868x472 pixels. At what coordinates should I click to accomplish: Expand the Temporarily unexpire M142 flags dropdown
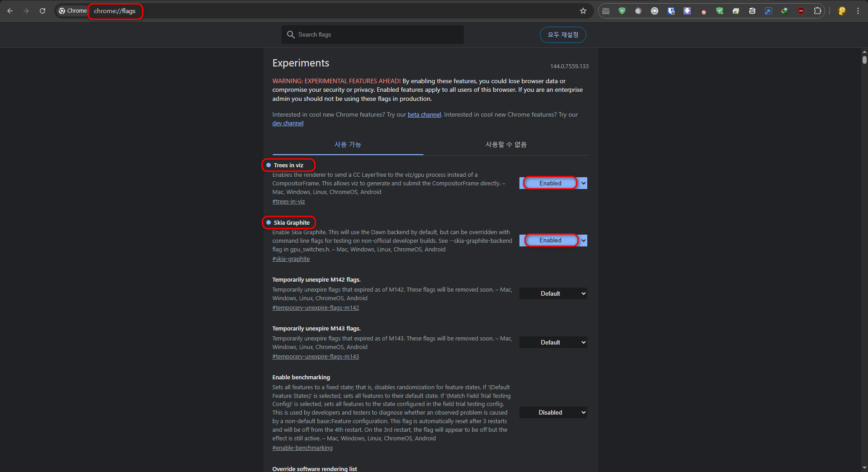click(x=553, y=293)
